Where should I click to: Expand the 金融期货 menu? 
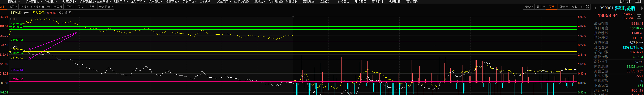104,2
